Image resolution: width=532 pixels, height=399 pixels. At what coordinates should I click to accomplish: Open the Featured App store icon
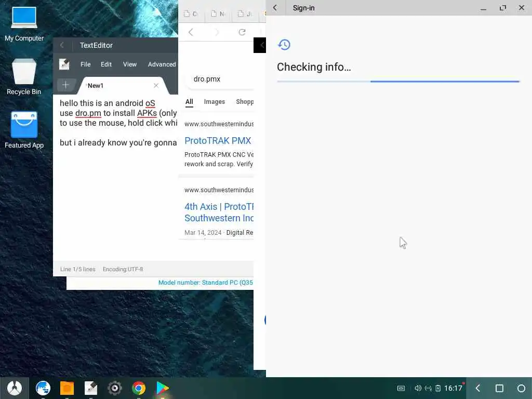tap(24, 130)
